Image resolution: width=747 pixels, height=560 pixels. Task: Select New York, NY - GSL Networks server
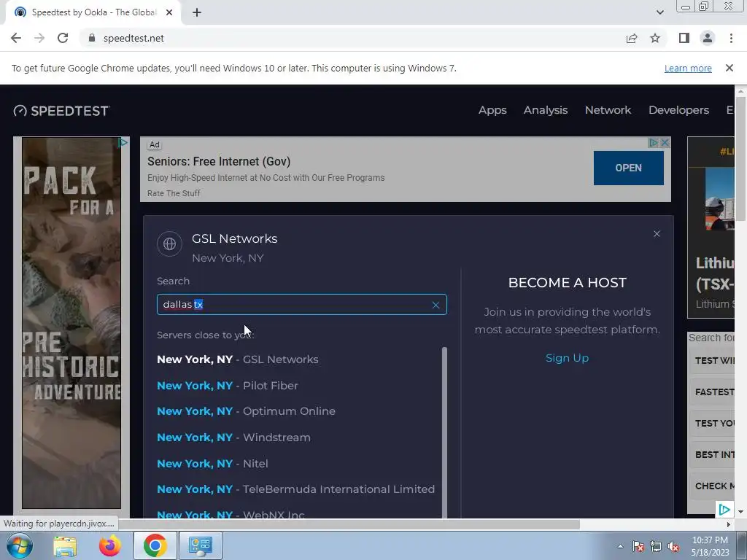click(x=237, y=359)
